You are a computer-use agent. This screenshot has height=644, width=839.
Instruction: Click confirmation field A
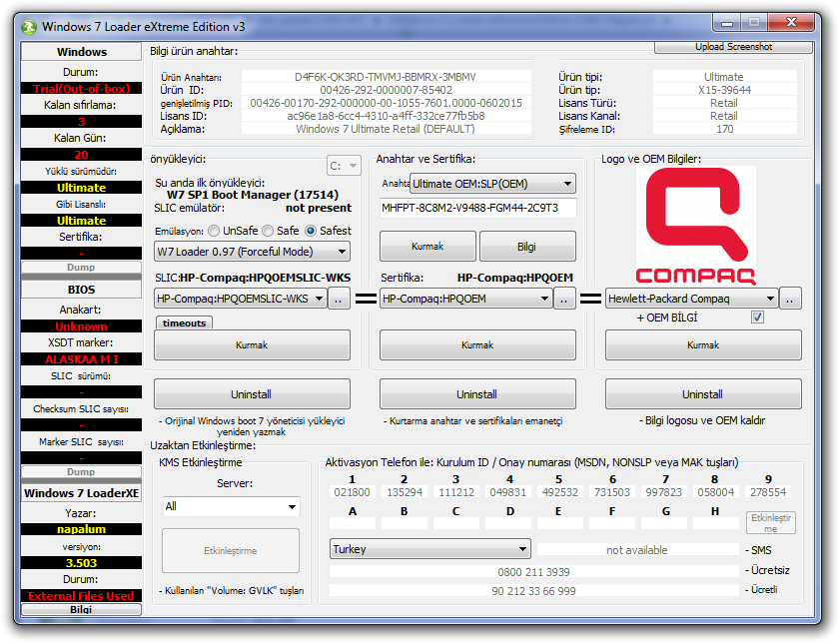point(353,523)
